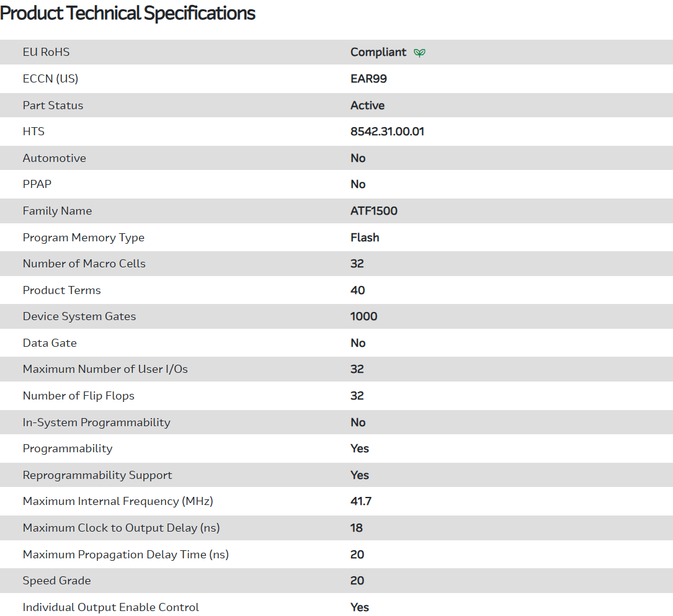Click the Part Status label
Image resolution: width=673 pixels, height=616 pixels.
53,105
